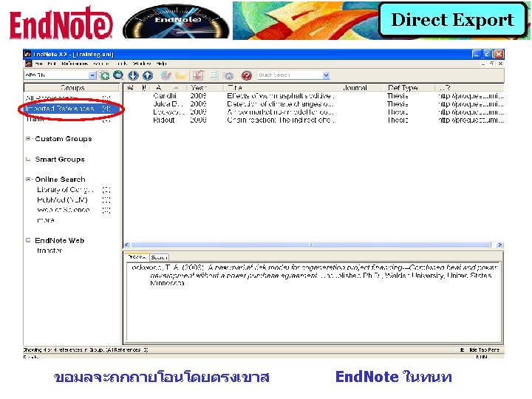Sort references by the Journal column
The height and width of the screenshot is (399, 532).
click(x=361, y=88)
